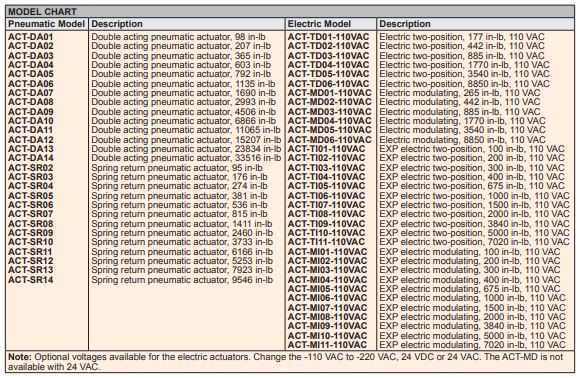The width and height of the screenshot is (581, 378).
Task: Click Electric modulating 265 in-lb description
Action: click(x=459, y=93)
